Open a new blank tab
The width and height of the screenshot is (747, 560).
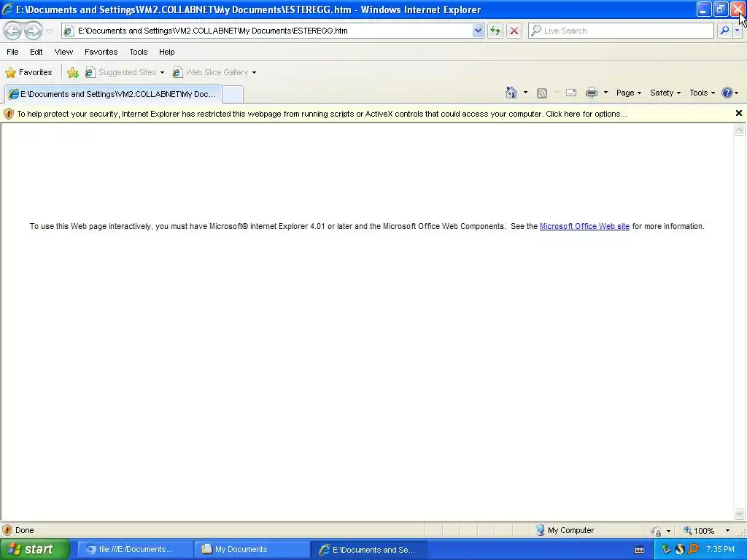tap(233, 94)
